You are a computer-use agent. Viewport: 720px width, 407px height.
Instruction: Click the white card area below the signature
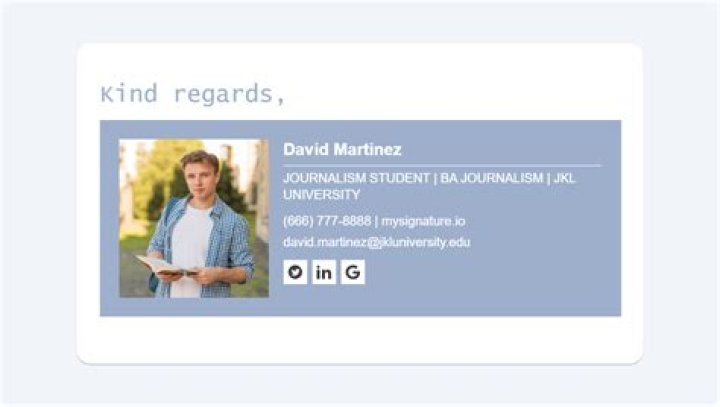tap(360, 340)
